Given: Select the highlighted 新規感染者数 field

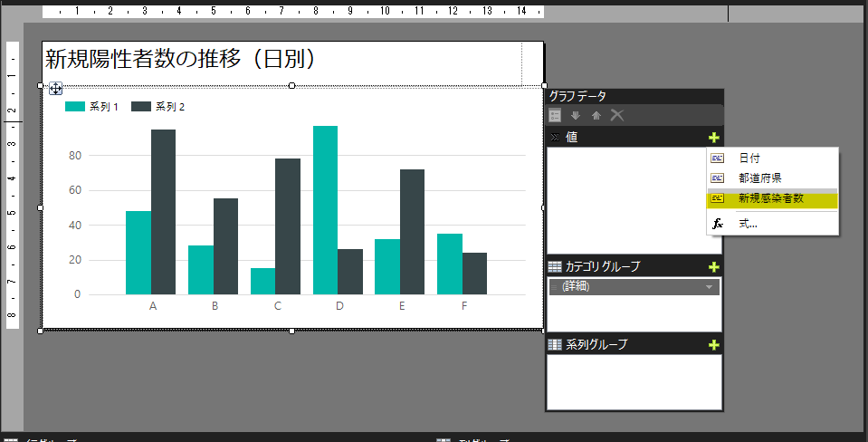Looking at the screenshot, I should pyautogui.click(x=770, y=198).
